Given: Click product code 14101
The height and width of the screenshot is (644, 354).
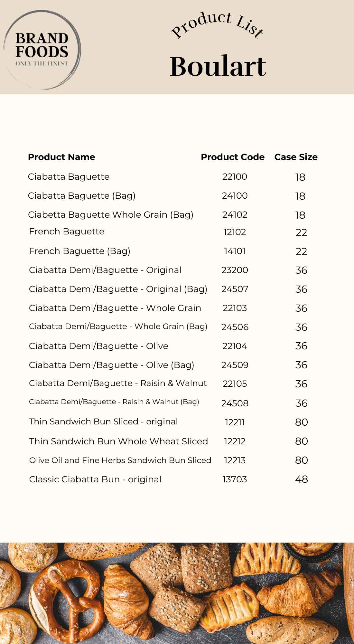Looking at the screenshot, I should [235, 251].
